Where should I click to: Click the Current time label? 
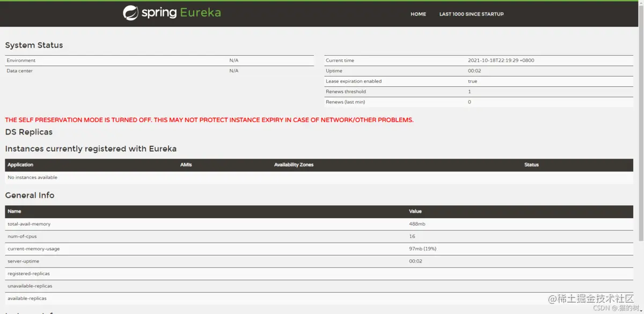pyautogui.click(x=340, y=61)
